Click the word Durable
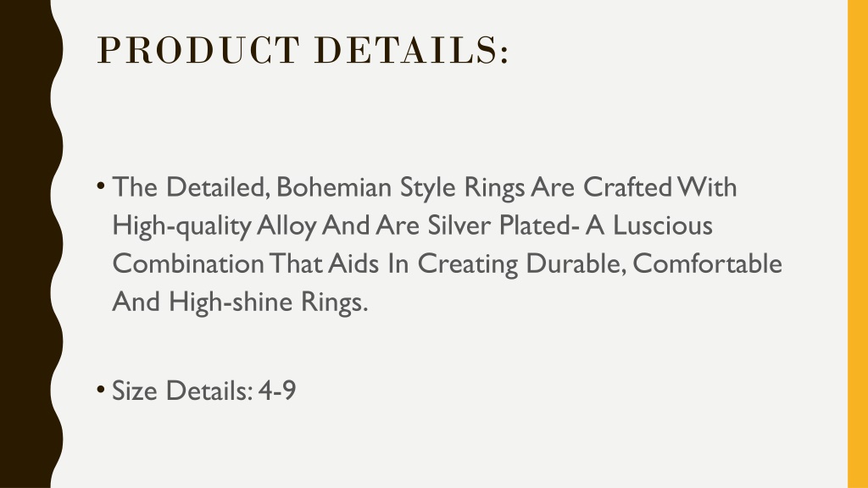This screenshot has width=868, height=488. 576,263
